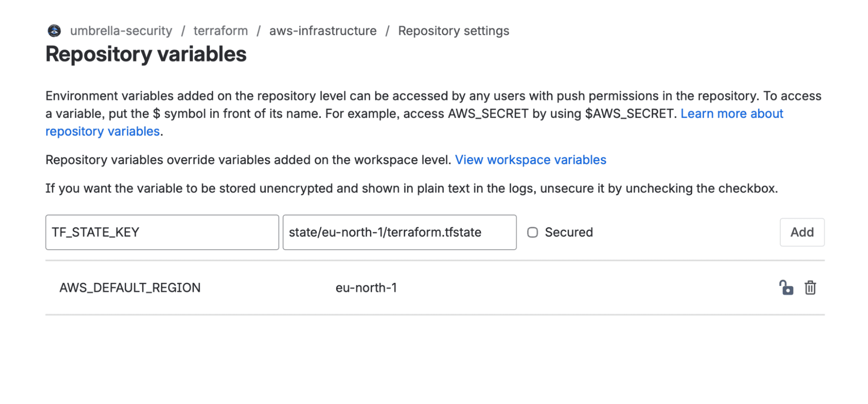Viewport: 868px width, 404px height.
Task: Go to the terraform project breadcrumb
Action: coord(221,31)
